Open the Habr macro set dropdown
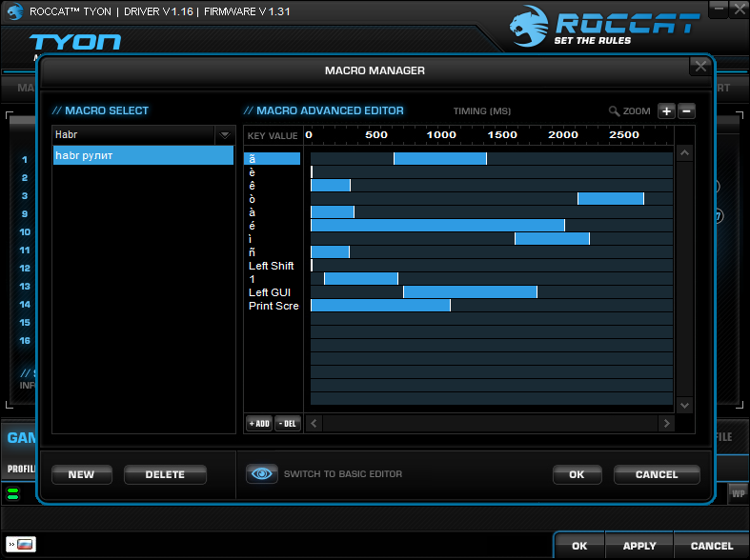Screen dimensions: 750x560 pyautogui.click(x=224, y=135)
